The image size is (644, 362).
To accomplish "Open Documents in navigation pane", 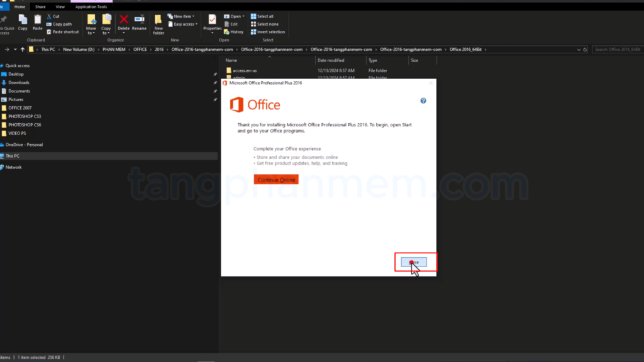I will (x=19, y=91).
